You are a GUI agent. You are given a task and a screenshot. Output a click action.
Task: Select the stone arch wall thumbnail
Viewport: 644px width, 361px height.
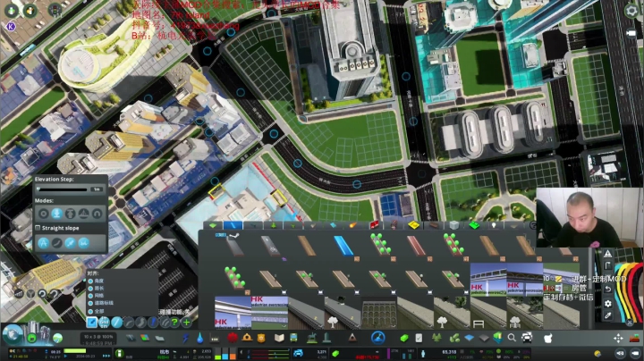(x=378, y=314)
